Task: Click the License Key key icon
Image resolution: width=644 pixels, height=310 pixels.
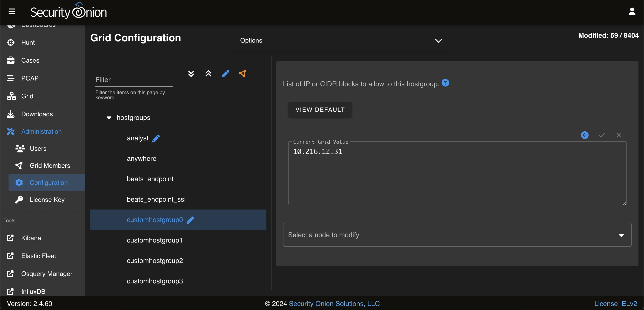Action: [x=19, y=199]
